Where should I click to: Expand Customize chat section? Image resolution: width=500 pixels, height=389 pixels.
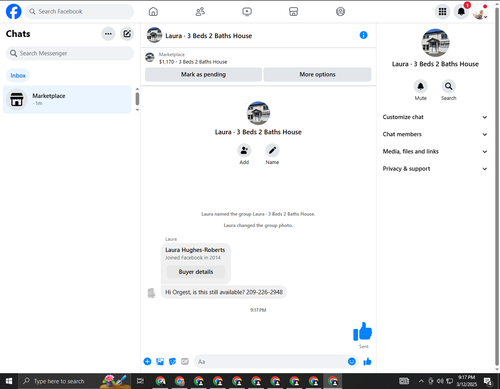click(x=435, y=117)
